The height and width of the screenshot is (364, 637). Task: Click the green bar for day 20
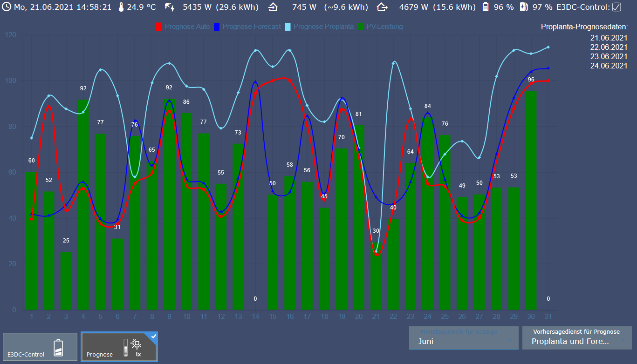[x=359, y=217]
